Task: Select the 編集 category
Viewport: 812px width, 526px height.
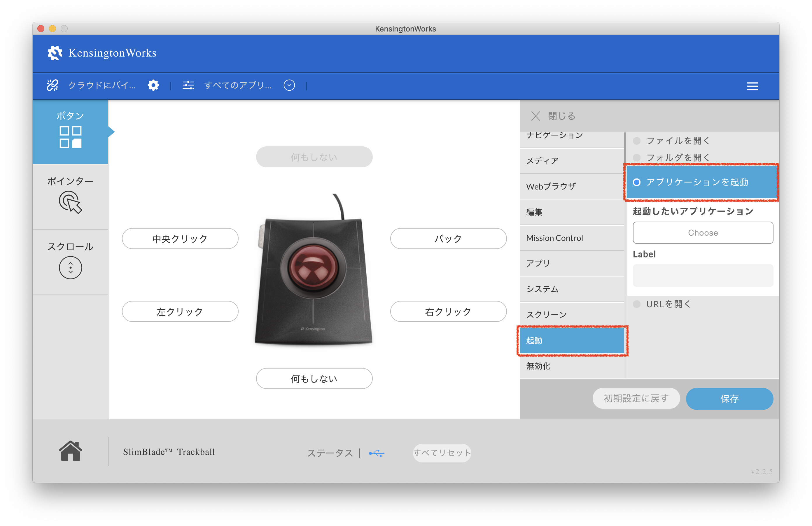Action: tap(572, 212)
